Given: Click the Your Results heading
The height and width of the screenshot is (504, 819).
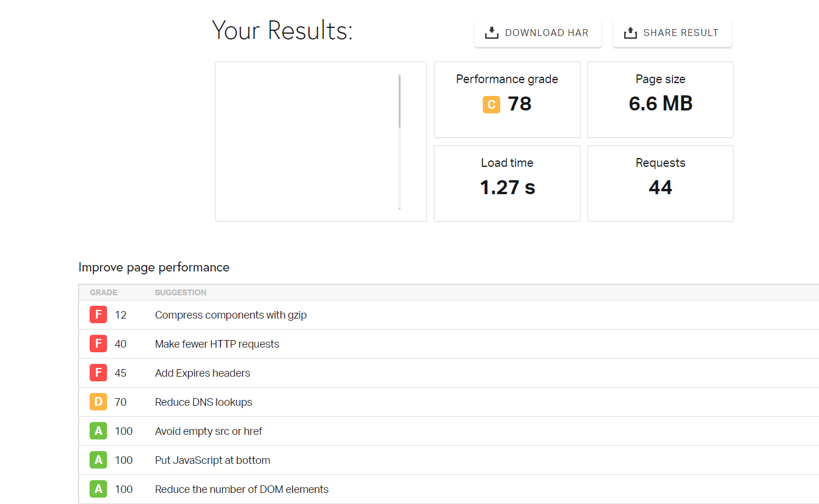Looking at the screenshot, I should [x=282, y=30].
